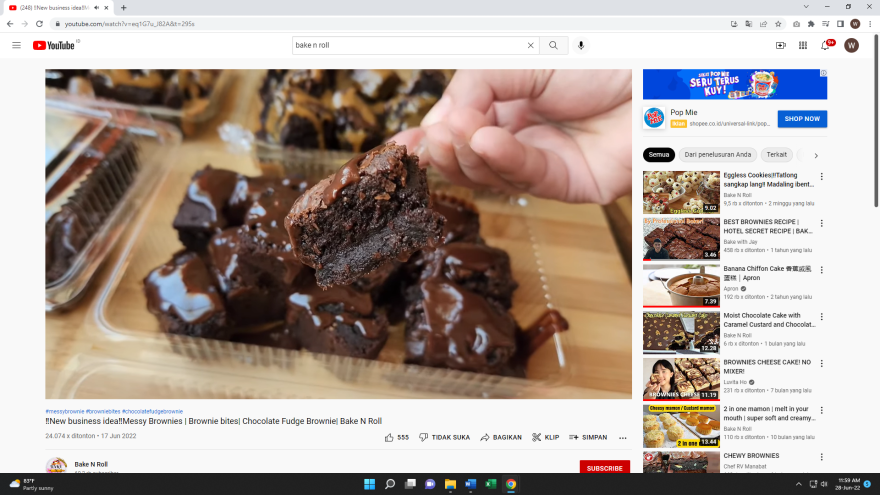Open a new browser tab

click(123, 8)
